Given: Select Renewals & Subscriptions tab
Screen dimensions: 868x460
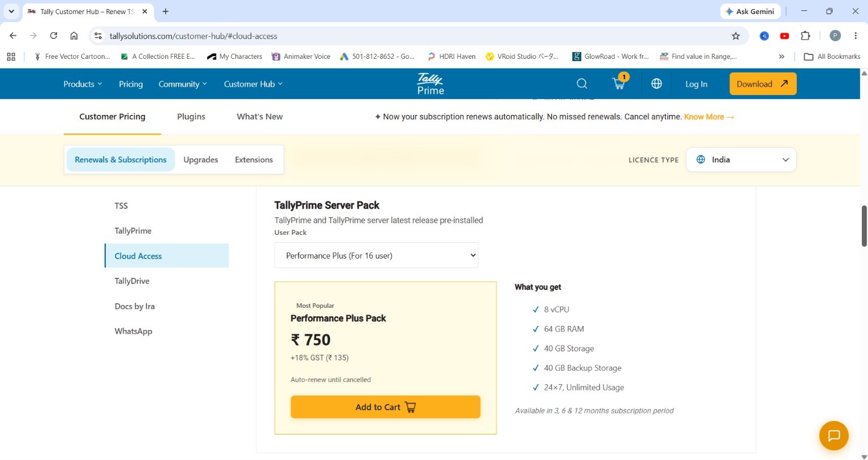Looking at the screenshot, I should [x=120, y=160].
